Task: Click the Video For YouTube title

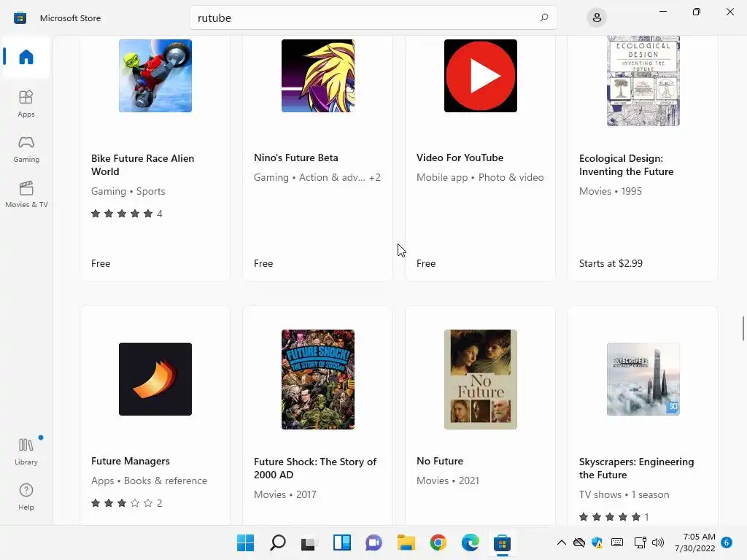Action: click(x=460, y=157)
